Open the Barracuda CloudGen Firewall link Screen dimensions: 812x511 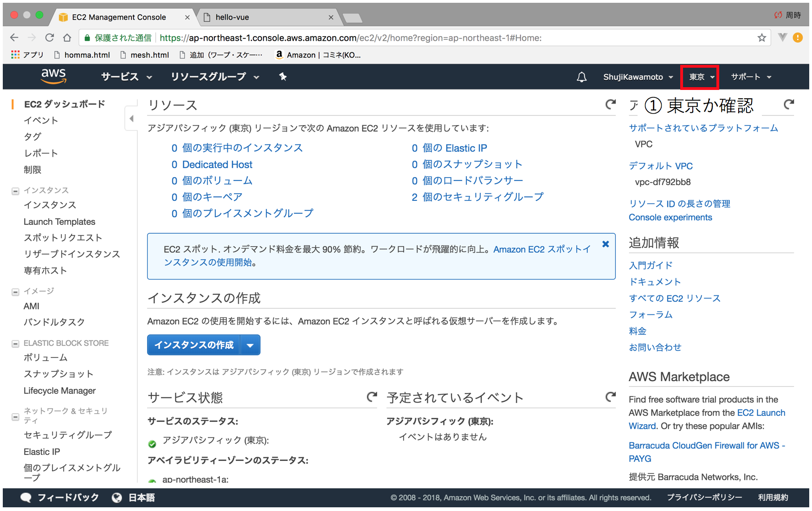point(707,452)
